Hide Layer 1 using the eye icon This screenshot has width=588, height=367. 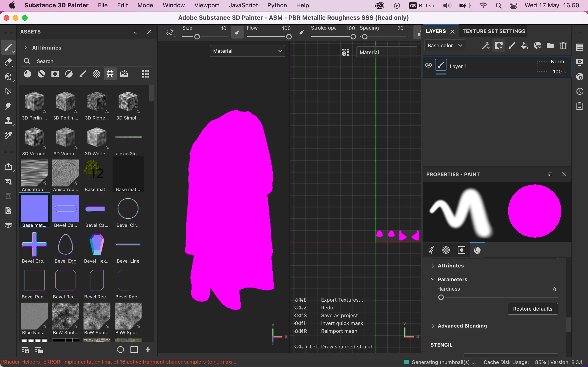click(x=429, y=65)
